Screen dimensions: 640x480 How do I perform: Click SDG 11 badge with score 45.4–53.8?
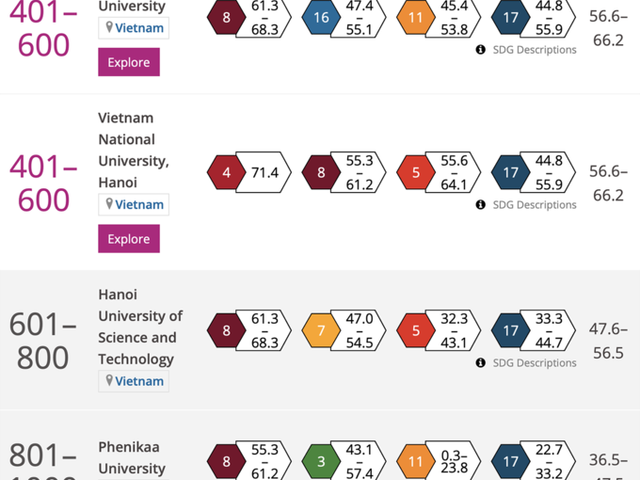coord(416,19)
